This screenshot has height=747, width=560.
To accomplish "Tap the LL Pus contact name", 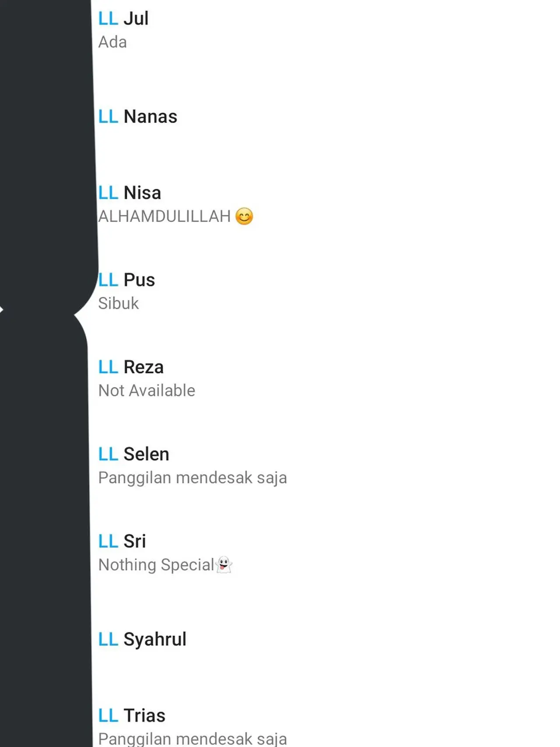I will pyautogui.click(x=127, y=280).
